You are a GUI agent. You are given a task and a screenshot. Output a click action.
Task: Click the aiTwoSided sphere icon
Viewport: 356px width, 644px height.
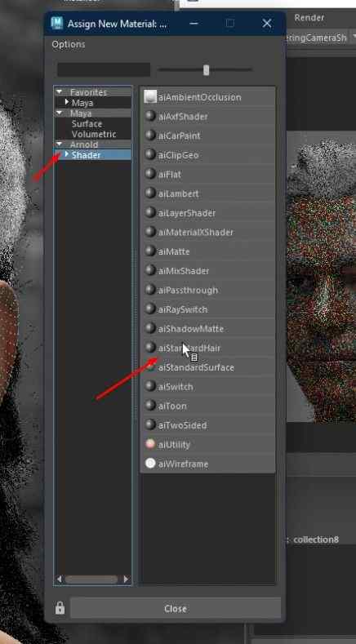(150, 424)
